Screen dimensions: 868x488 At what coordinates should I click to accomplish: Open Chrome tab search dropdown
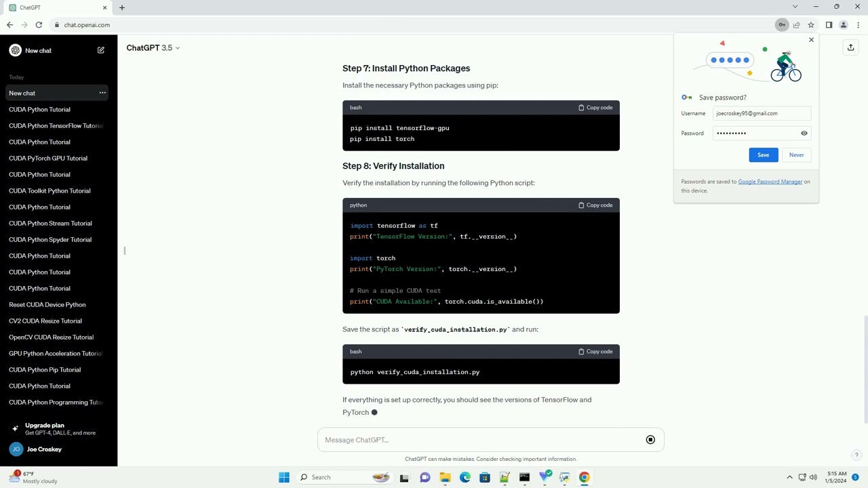[795, 7]
